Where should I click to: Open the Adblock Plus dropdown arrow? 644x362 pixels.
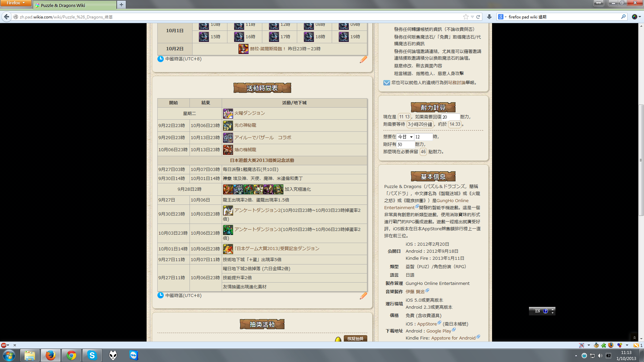(x=8, y=345)
